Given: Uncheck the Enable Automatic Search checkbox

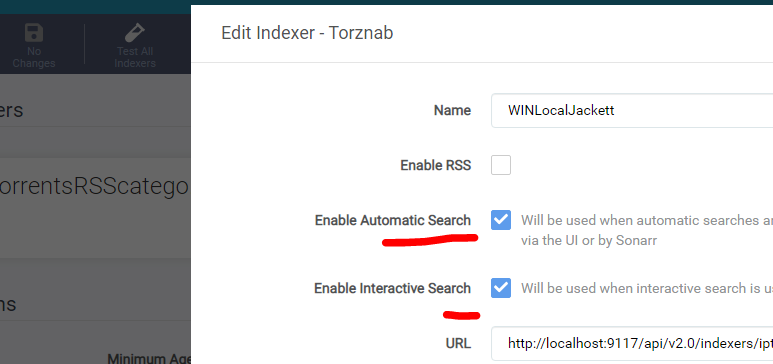Looking at the screenshot, I should point(501,220).
